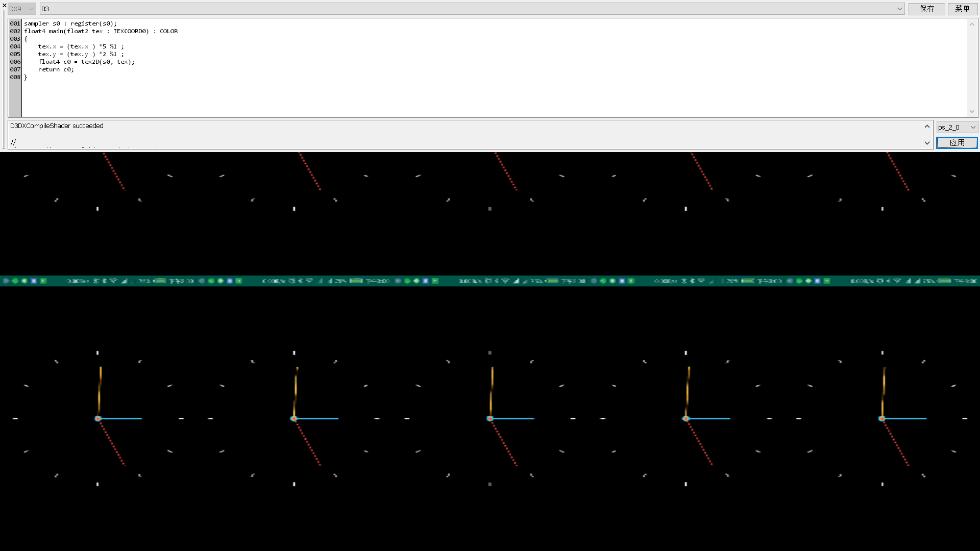Open the DX9 version dropdown
The width and height of the screenshot is (980, 551).
[x=22, y=9]
